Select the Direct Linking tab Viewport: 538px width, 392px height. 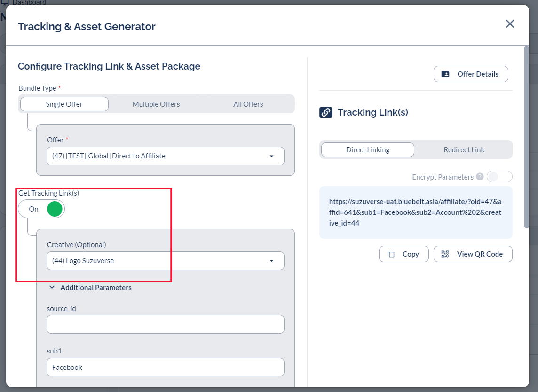[367, 150]
